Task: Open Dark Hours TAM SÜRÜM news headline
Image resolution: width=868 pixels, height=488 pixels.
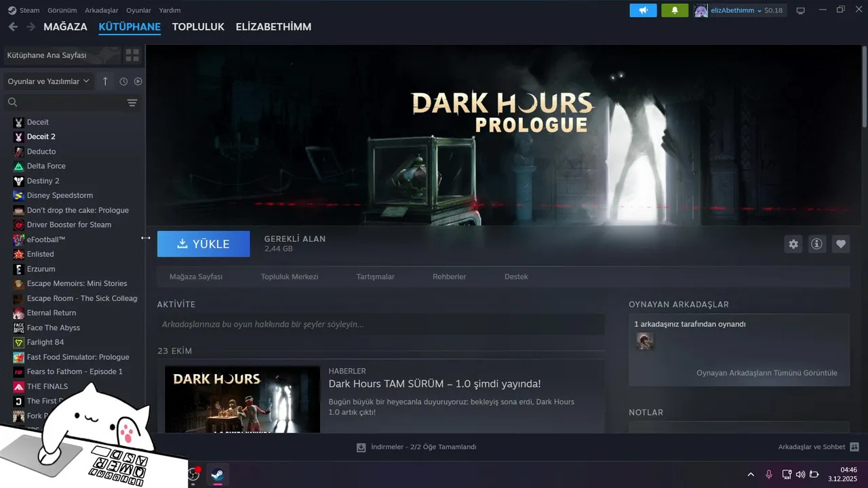Action: [435, 384]
